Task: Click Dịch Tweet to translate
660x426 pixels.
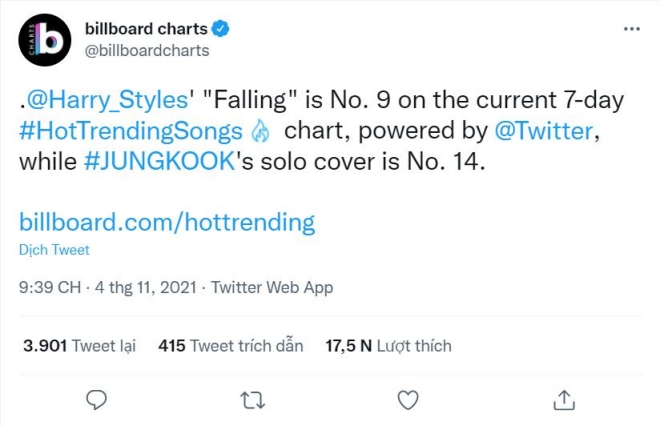Action: (x=54, y=250)
